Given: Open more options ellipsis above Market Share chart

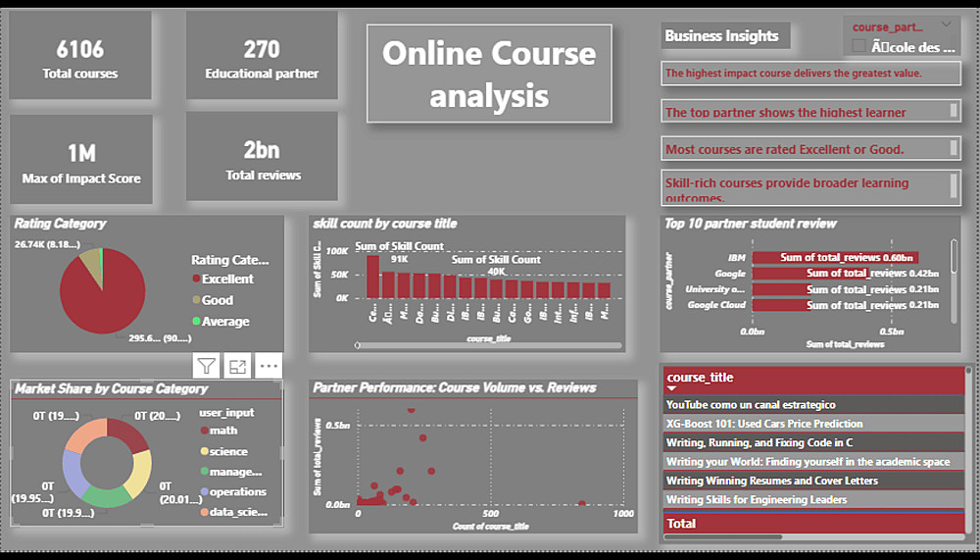Looking at the screenshot, I should [x=269, y=366].
